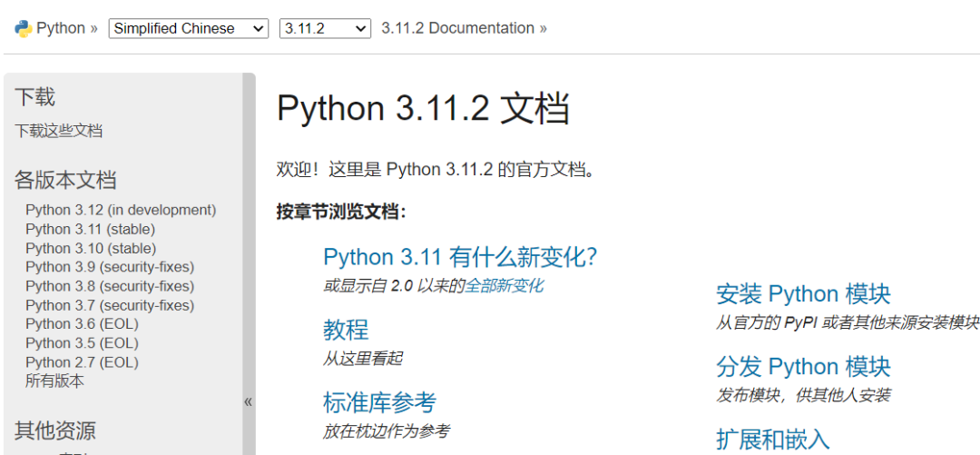This screenshot has height=455, width=980.
Task: Open Python 3.12 (in development) docs
Action: click(x=121, y=210)
